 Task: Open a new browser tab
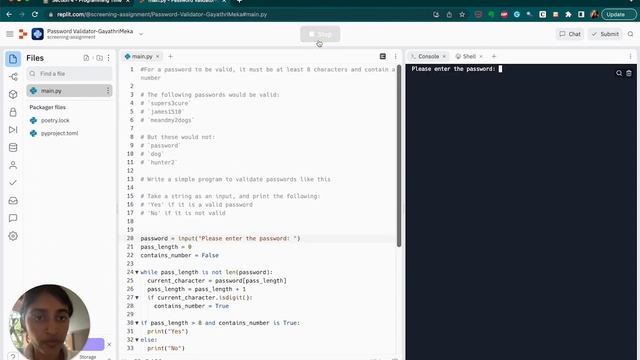pyautogui.click(x=239, y=2)
